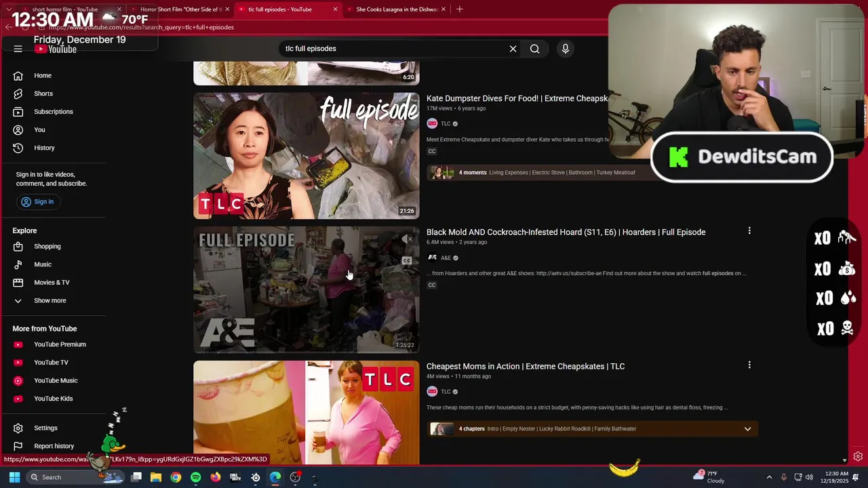Sign in to YouTube
The height and width of the screenshot is (488, 868).
tap(37, 202)
